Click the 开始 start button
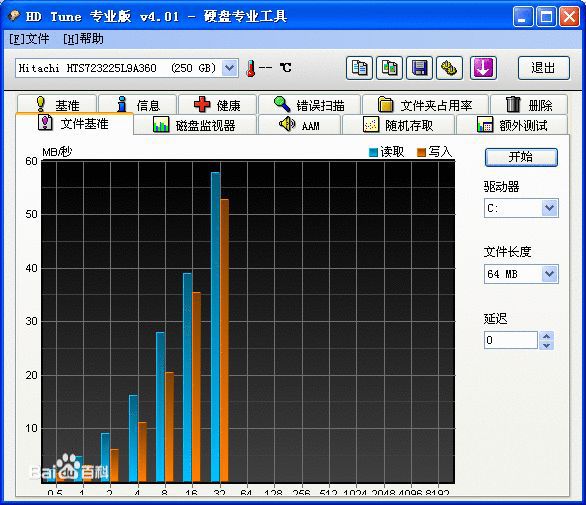The width and height of the screenshot is (586, 505). pyautogui.click(x=521, y=157)
